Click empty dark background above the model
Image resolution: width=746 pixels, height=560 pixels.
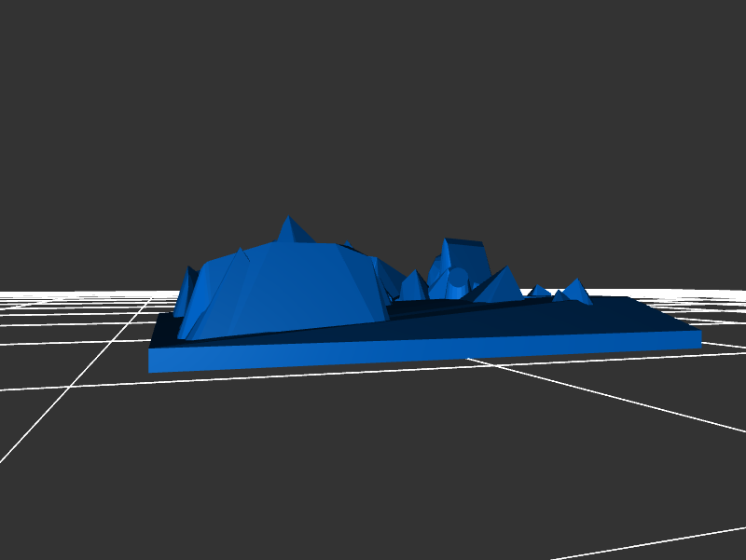[373, 112]
